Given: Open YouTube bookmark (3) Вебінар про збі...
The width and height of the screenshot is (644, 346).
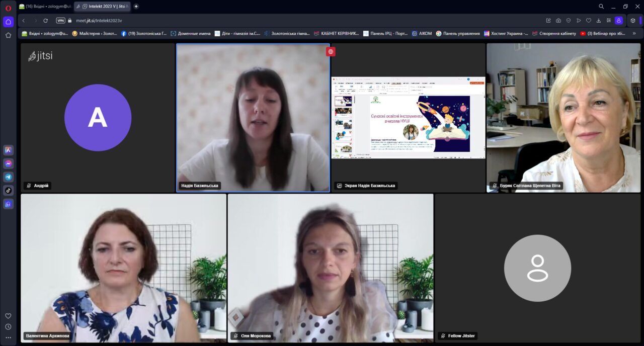Looking at the screenshot, I should click(603, 34).
